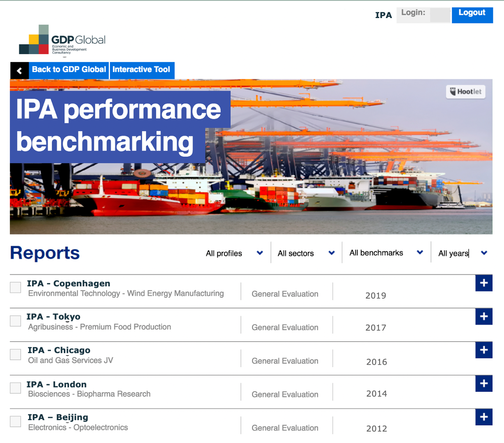Screen dimensions: 504x443
Task: Open the Interactive Tool tab
Action: coord(141,70)
